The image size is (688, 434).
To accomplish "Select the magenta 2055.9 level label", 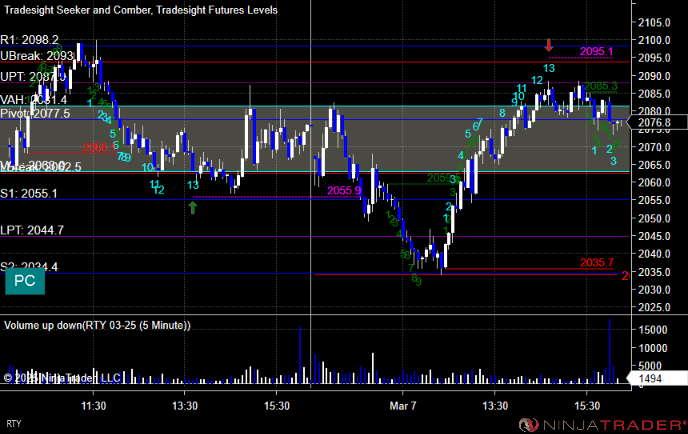I will point(344,190).
